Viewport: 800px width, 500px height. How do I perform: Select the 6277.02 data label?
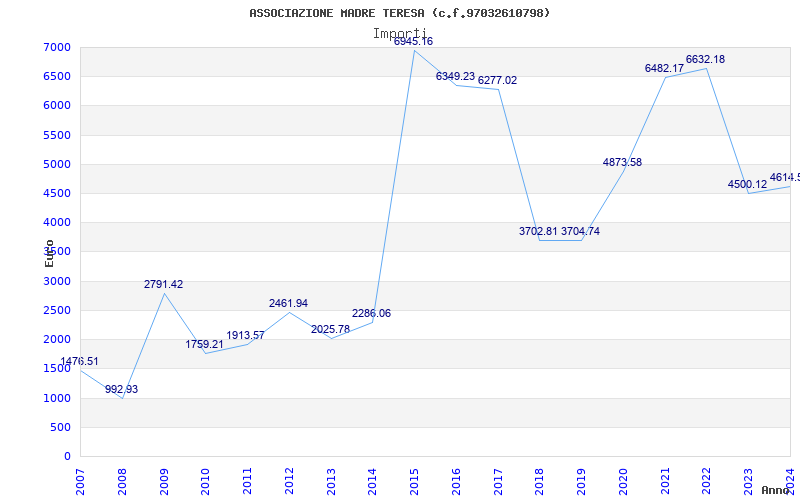point(497,81)
